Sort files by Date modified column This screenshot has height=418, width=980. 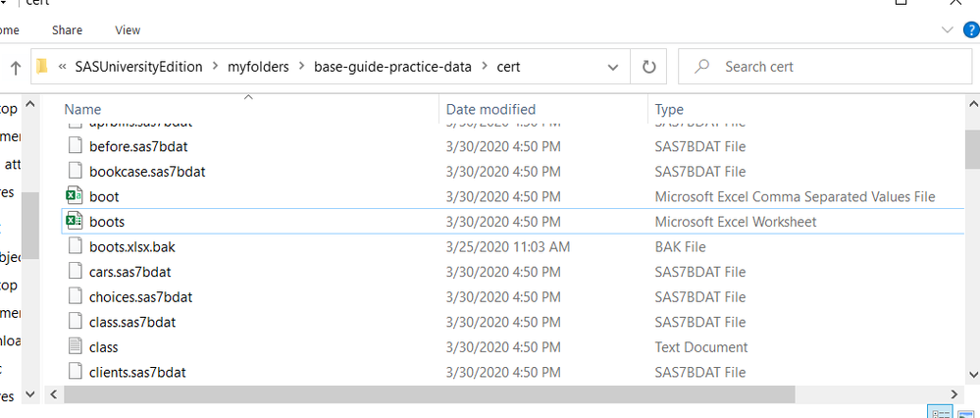(x=490, y=109)
